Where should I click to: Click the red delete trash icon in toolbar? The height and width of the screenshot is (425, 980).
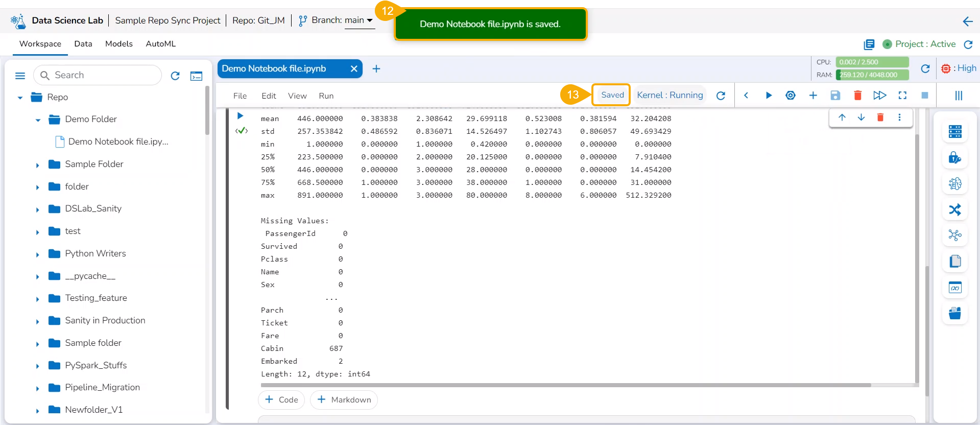pos(857,96)
